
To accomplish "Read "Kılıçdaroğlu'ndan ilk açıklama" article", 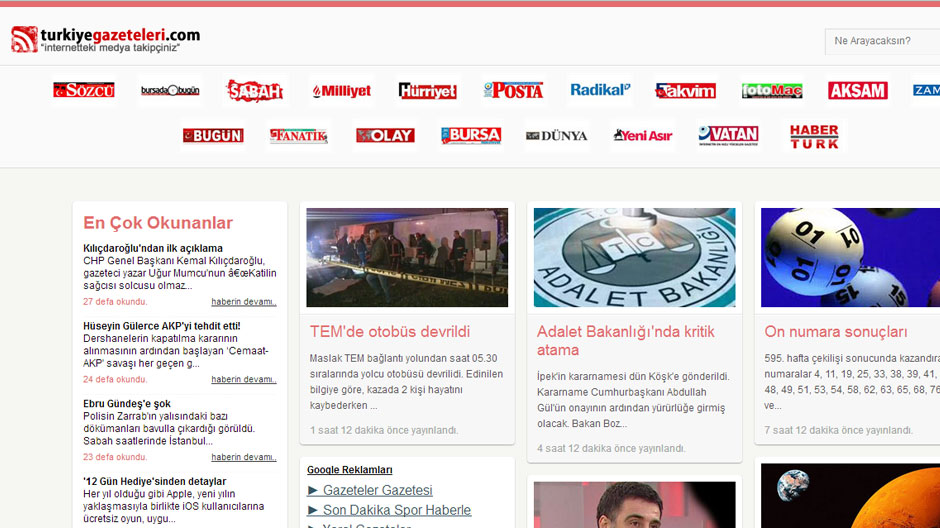I will 153,248.
